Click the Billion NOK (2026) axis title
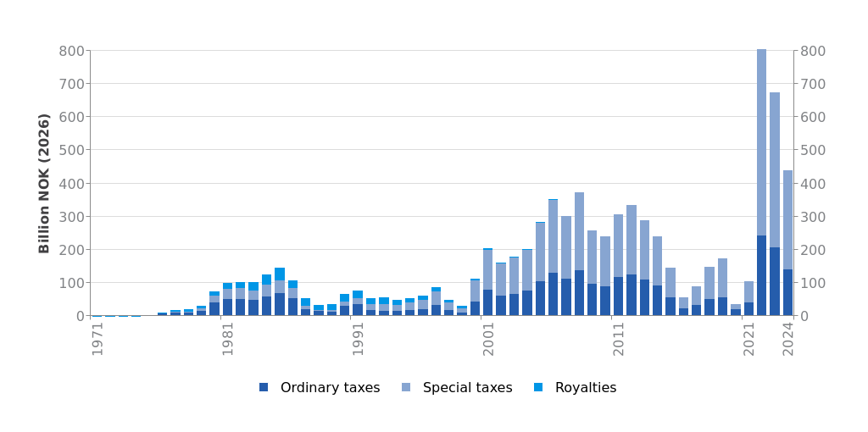 point(45,183)
